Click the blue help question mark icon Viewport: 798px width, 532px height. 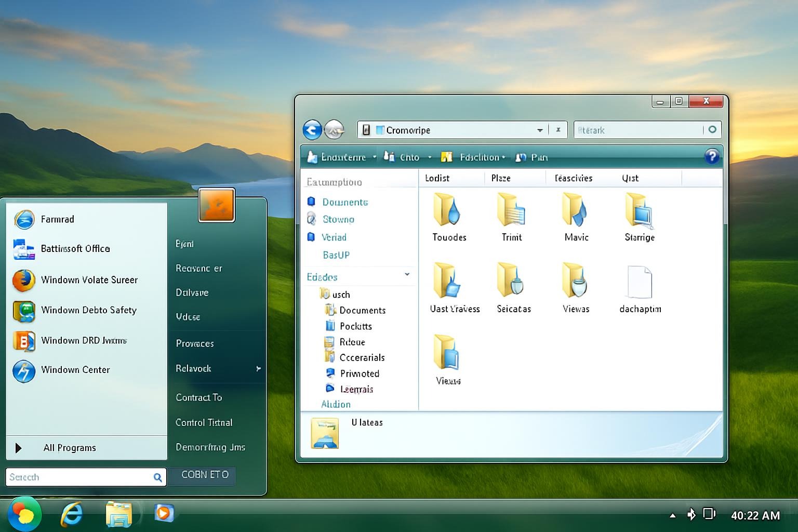click(711, 156)
